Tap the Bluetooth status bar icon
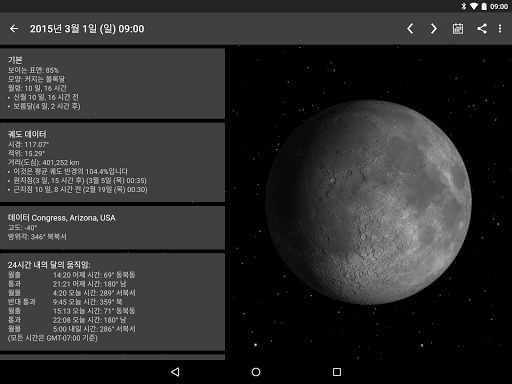Image resolution: width=512 pixels, height=384 pixels. [x=464, y=6]
